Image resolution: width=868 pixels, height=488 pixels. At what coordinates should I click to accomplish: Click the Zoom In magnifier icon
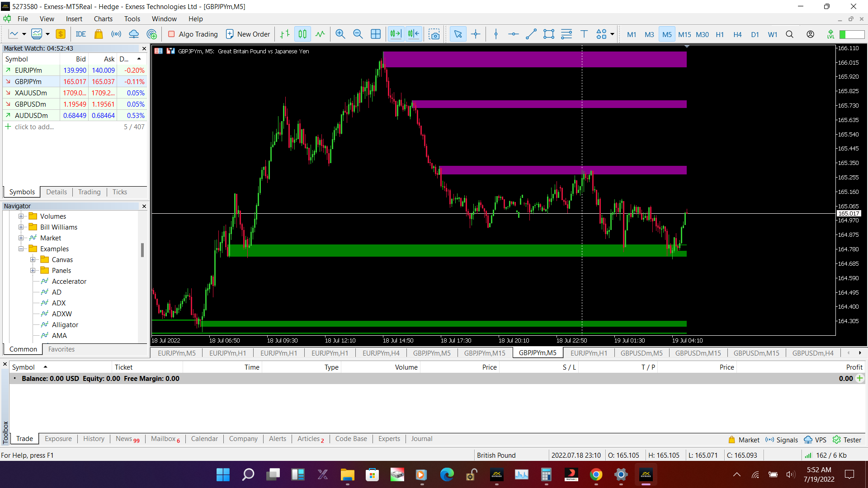click(x=340, y=34)
